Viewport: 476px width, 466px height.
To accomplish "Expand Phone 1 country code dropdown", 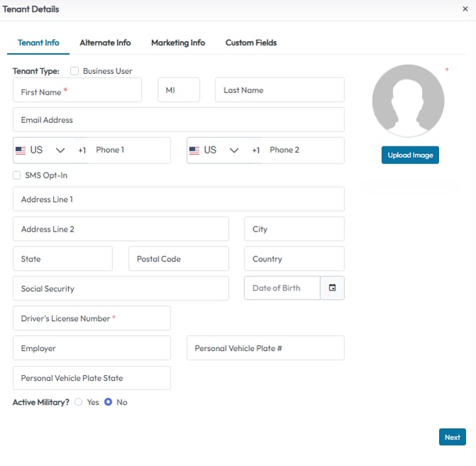I will (x=60, y=151).
